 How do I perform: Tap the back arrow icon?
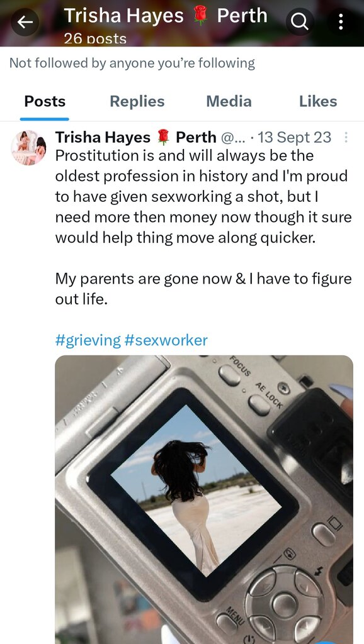25,22
